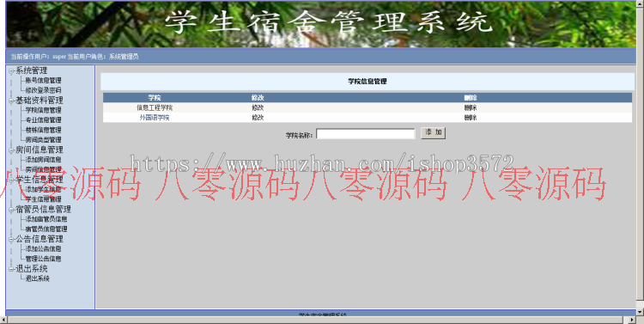Screen dimensions: 644x324
Task: Collapse the 公告信息管理 tree node toggle
Action: pos(11,239)
